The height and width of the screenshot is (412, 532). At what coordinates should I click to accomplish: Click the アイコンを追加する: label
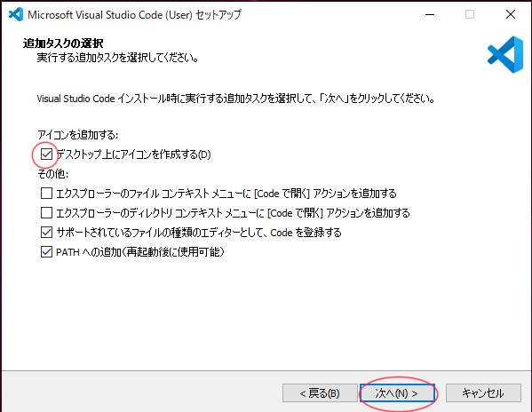tap(77, 135)
